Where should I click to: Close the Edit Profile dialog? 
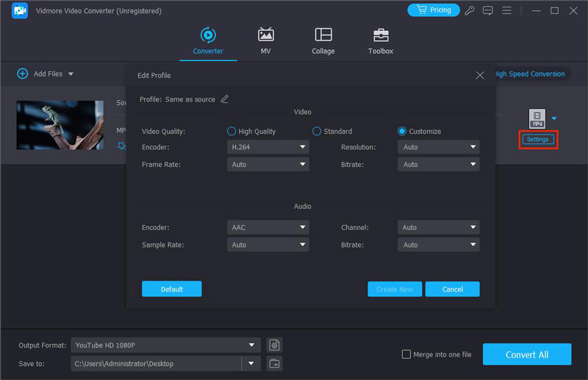(x=480, y=75)
